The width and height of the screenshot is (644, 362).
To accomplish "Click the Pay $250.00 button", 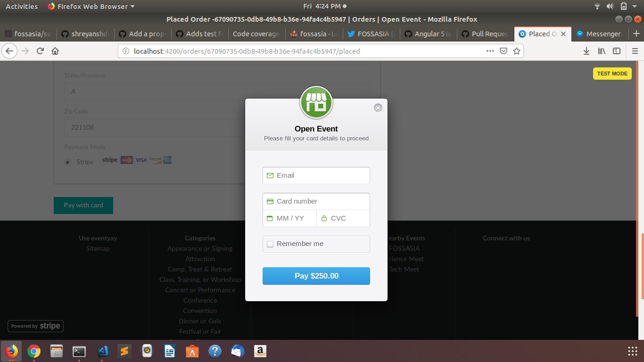I will [316, 276].
